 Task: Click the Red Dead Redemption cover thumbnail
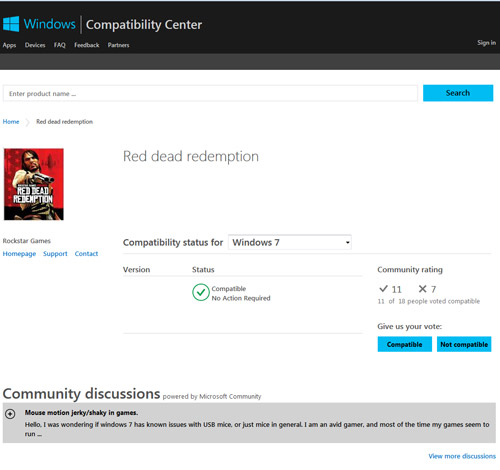click(34, 184)
